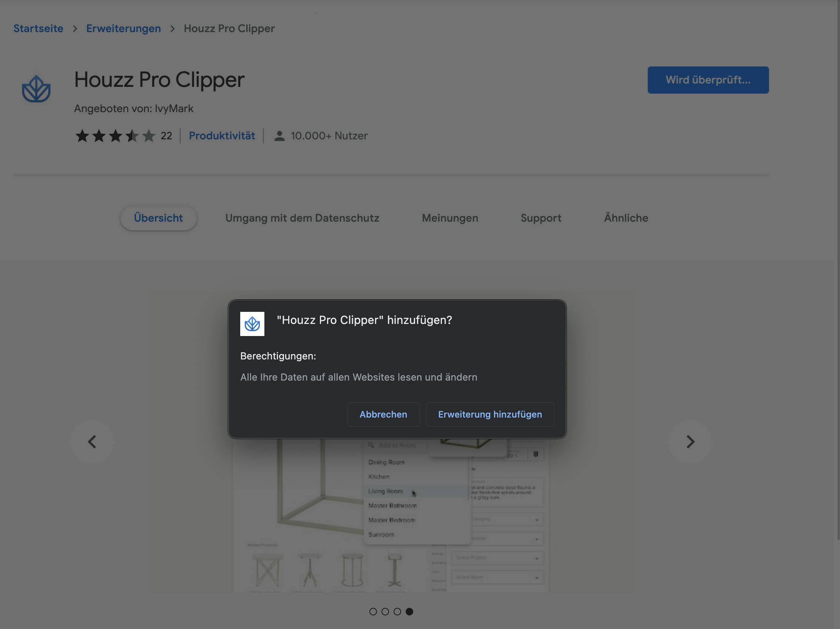Click the Produktivität category link
This screenshot has height=629, width=840.
click(222, 136)
